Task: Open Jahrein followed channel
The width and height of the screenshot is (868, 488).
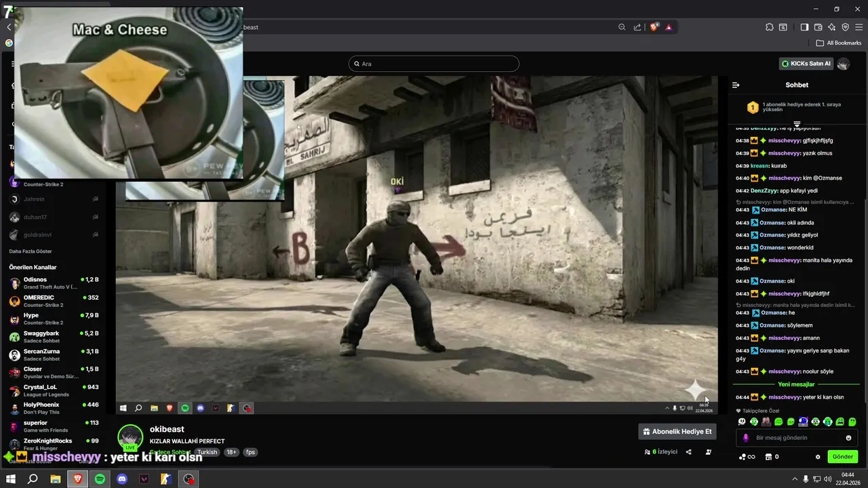Action: (54, 199)
